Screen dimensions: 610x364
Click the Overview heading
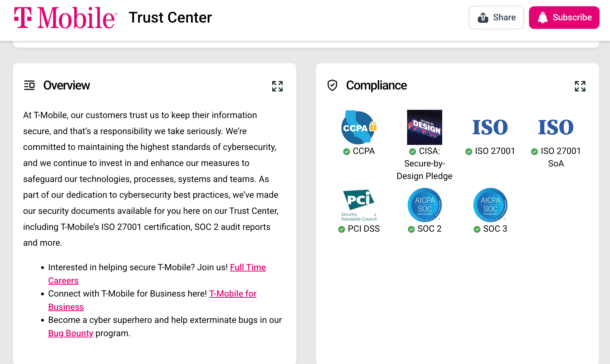tap(66, 85)
